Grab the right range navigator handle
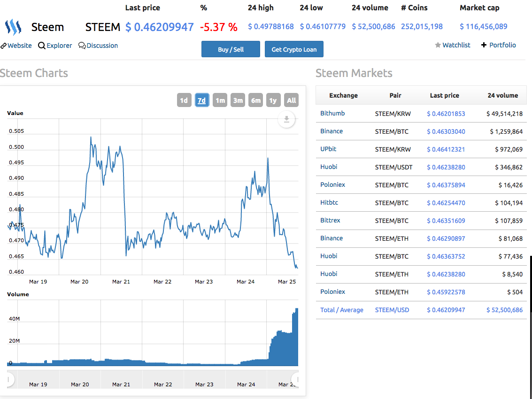532x399 pixels. tap(296, 379)
